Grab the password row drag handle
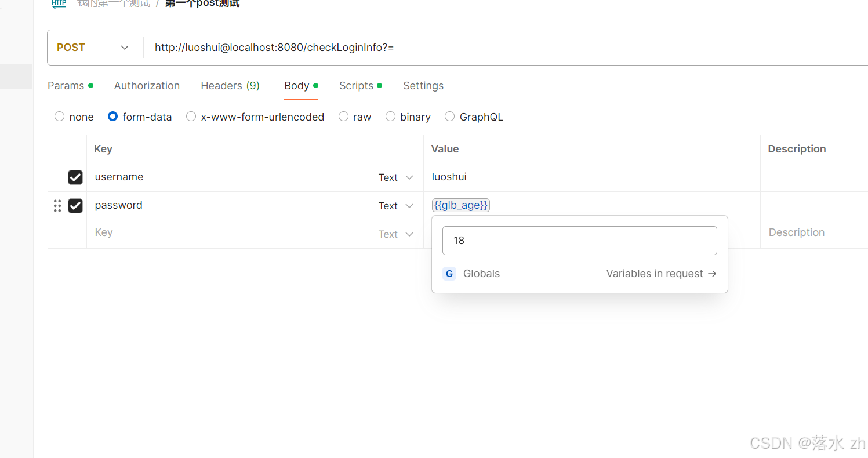Image resolution: width=868 pixels, height=458 pixels. coord(57,206)
